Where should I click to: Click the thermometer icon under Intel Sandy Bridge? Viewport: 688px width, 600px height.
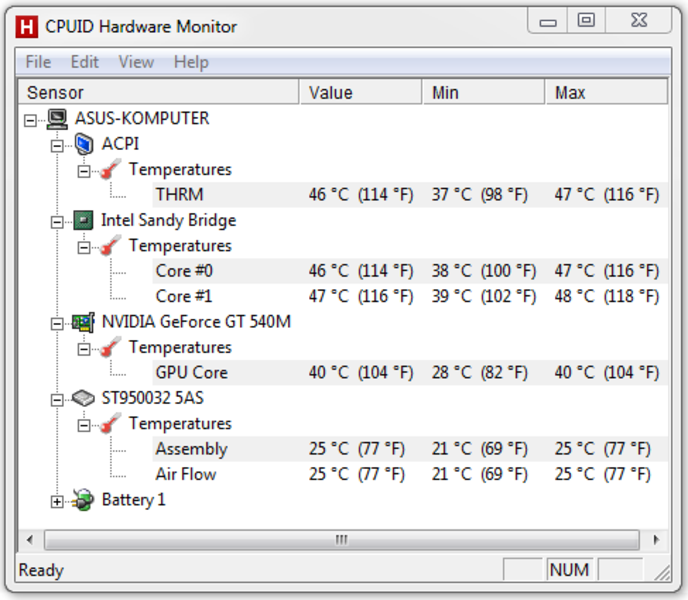point(111,246)
